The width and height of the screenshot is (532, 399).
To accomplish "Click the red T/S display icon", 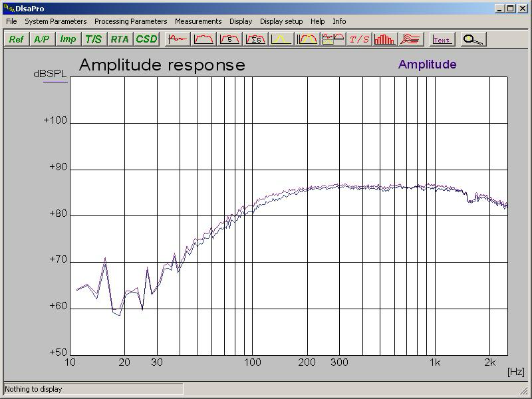I will (x=359, y=39).
